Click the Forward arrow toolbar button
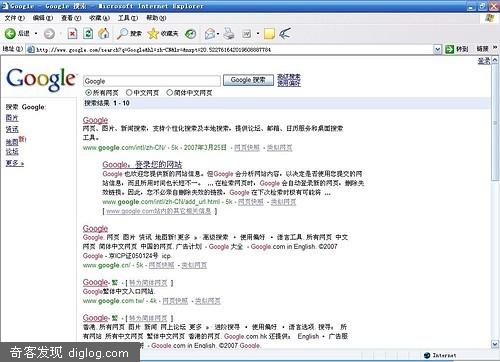Image resolution: width=500 pixels, height=362 pixels. pyautogui.click(x=49, y=34)
